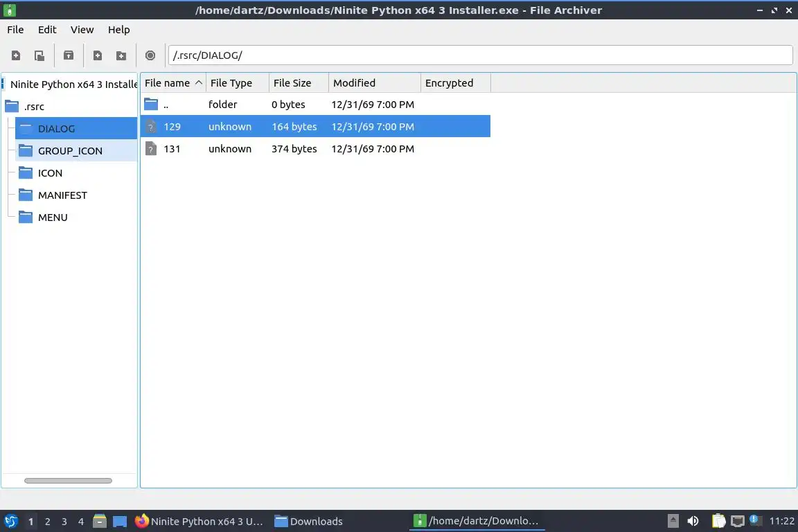Select the ICON folder in the tree
Screen dimensions: 798x532
point(50,173)
